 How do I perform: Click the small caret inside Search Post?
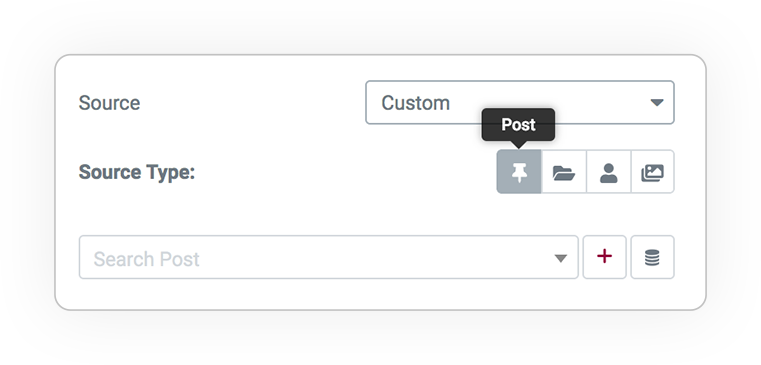point(561,258)
